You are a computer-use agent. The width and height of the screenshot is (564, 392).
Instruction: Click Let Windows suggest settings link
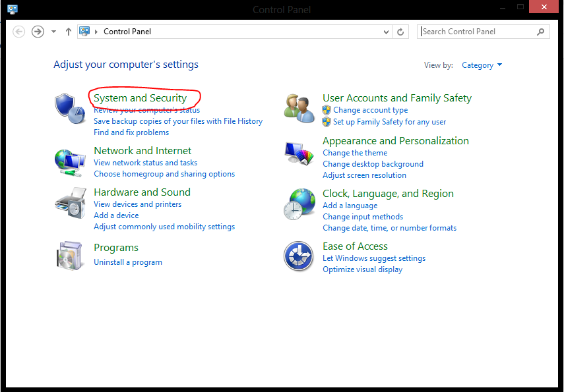point(374,258)
